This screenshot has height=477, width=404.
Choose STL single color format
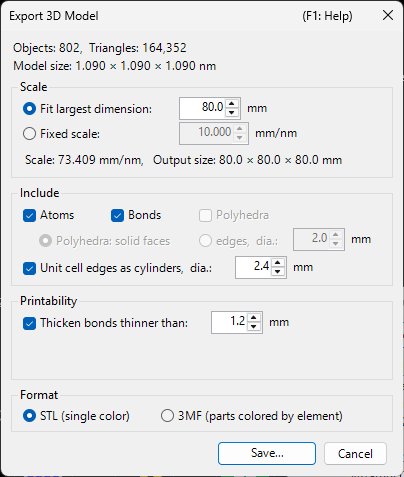[29, 416]
